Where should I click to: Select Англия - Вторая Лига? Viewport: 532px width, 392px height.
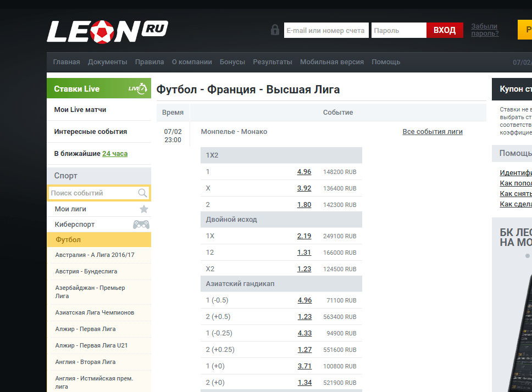[x=85, y=362]
